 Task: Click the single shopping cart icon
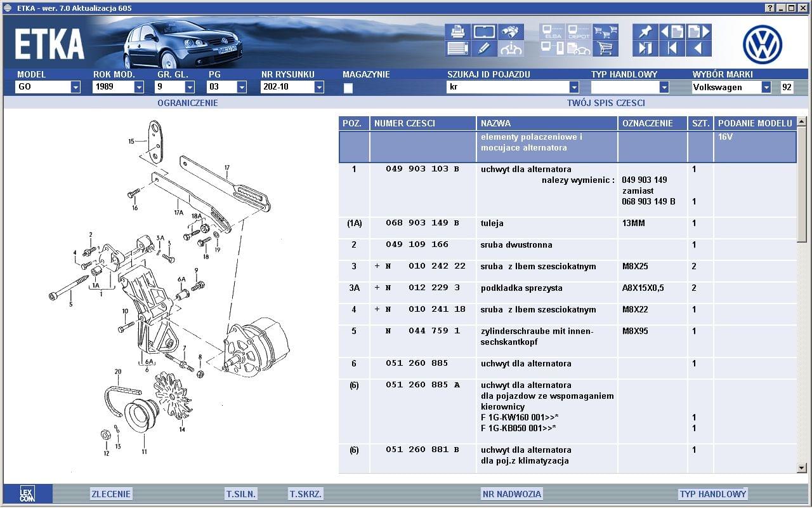click(605, 48)
